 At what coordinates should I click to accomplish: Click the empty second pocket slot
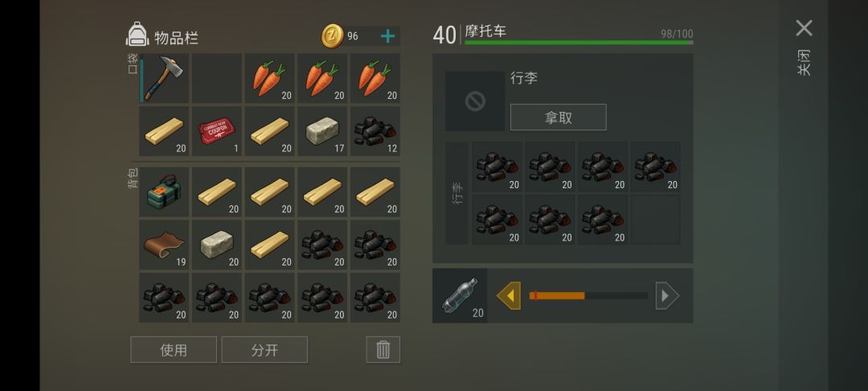[x=217, y=78]
